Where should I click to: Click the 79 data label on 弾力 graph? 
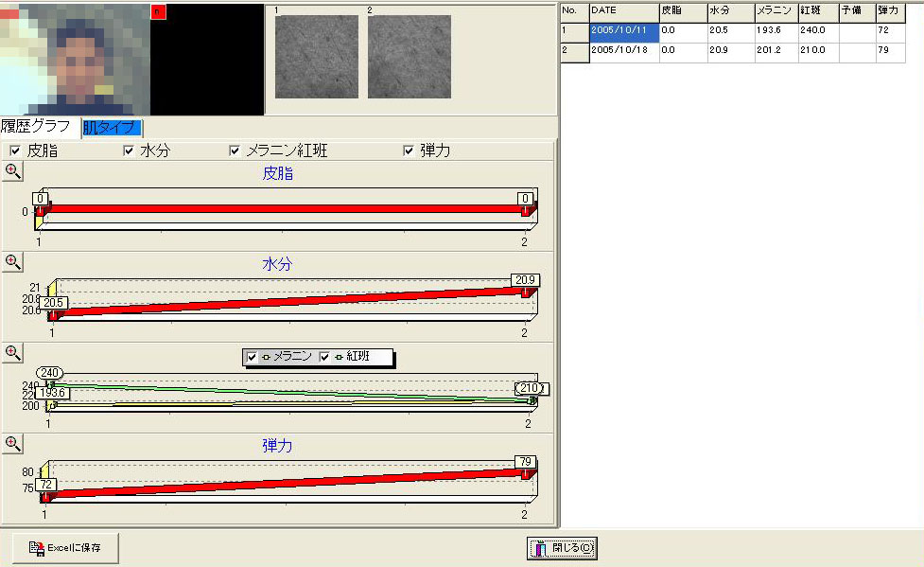pos(525,461)
